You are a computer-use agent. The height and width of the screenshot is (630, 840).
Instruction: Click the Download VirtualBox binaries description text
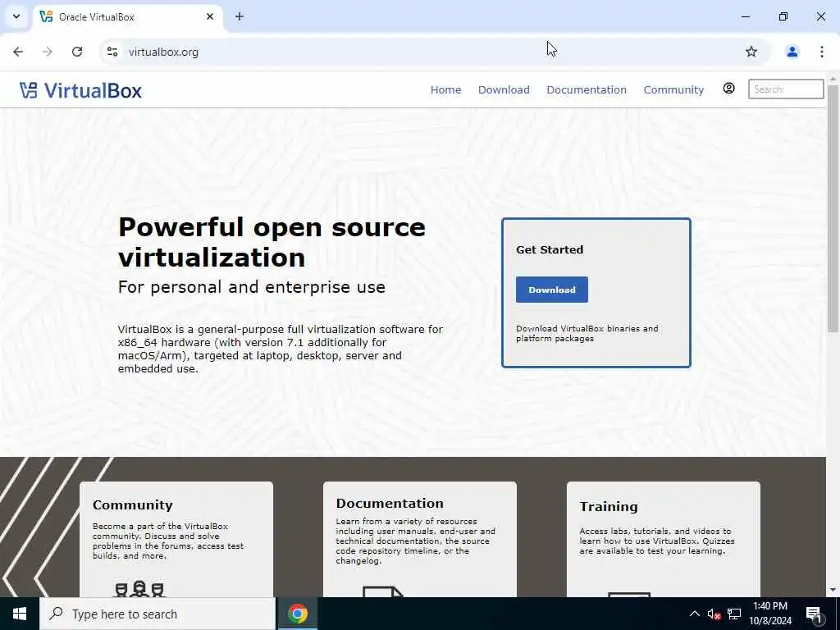pyautogui.click(x=587, y=333)
